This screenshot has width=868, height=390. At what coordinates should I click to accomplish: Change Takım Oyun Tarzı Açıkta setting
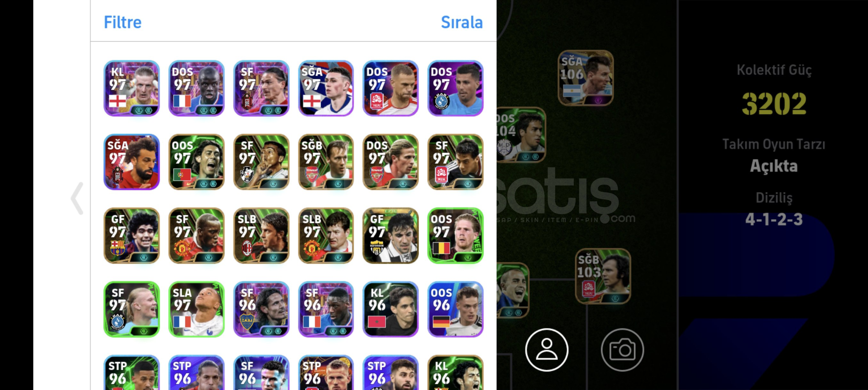click(774, 166)
